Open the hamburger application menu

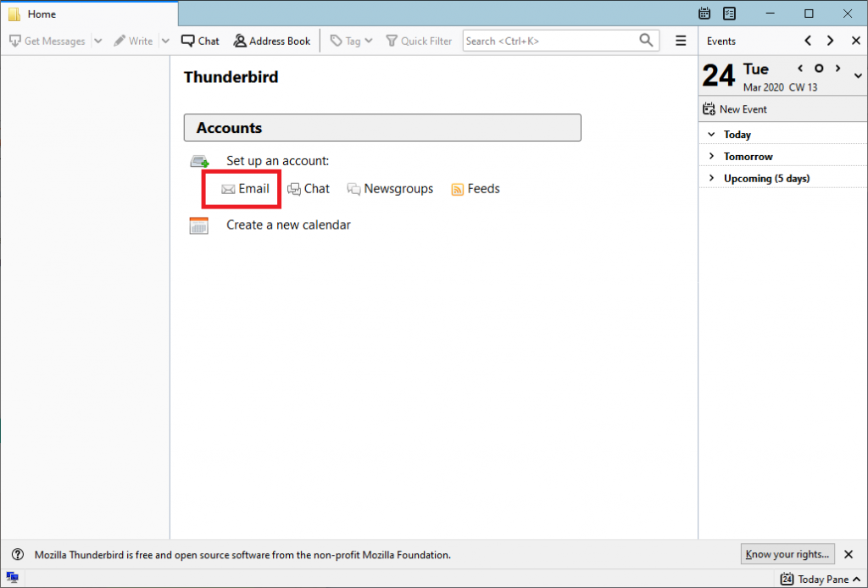click(x=681, y=41)
